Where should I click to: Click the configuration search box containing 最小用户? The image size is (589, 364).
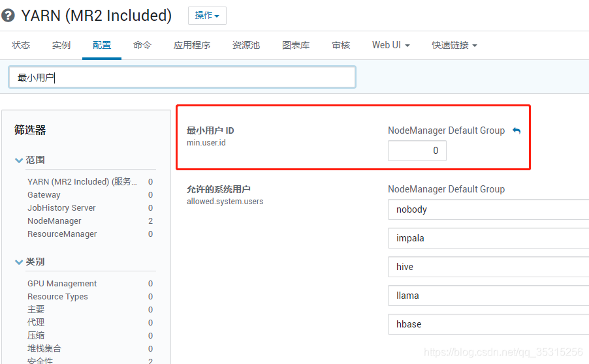[182, 78]
